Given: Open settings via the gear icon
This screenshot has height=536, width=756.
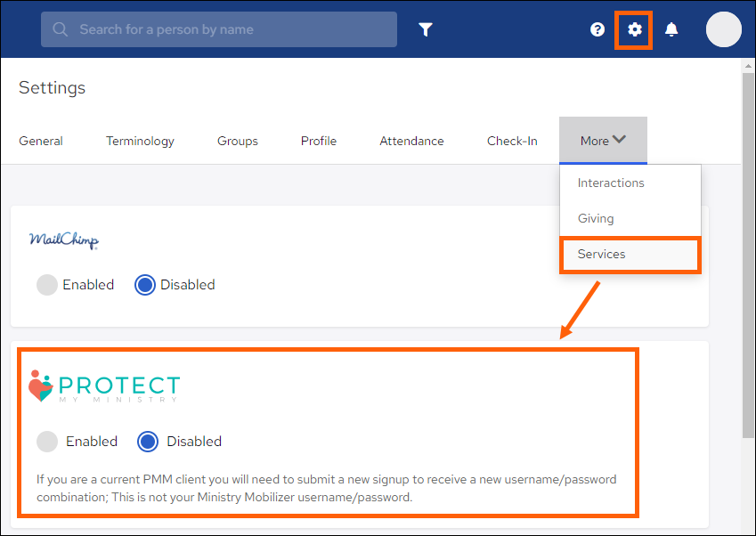Looking at the screenshot, I should [x=633, y=29].
